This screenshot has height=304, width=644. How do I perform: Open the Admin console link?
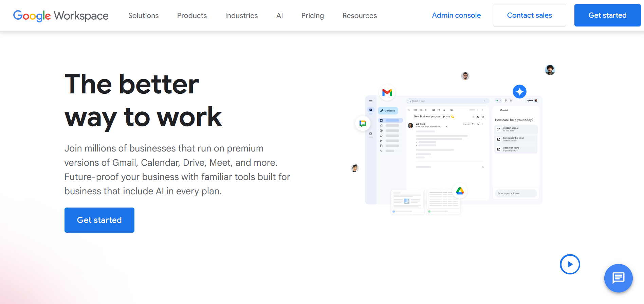click(456, 15)
